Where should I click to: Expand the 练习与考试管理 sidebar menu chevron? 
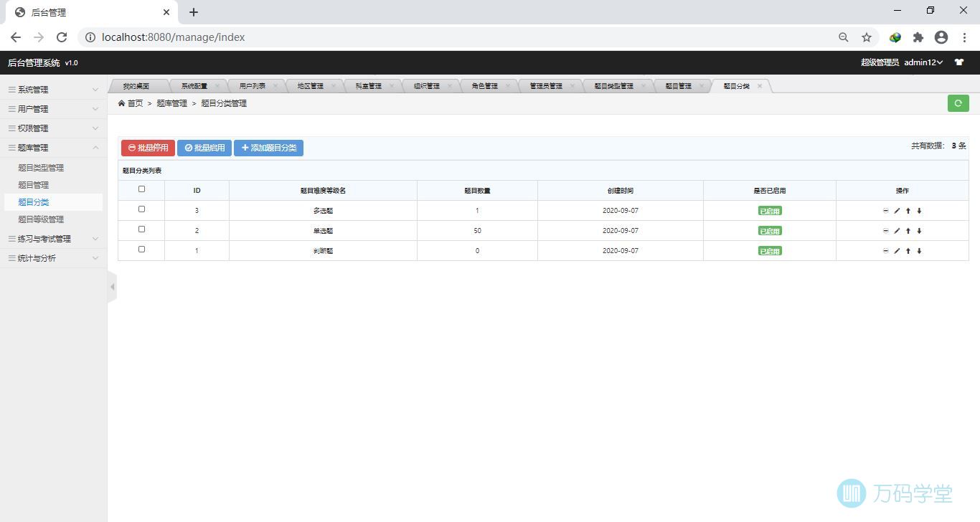pyautogui.click(x=95, y=239)
